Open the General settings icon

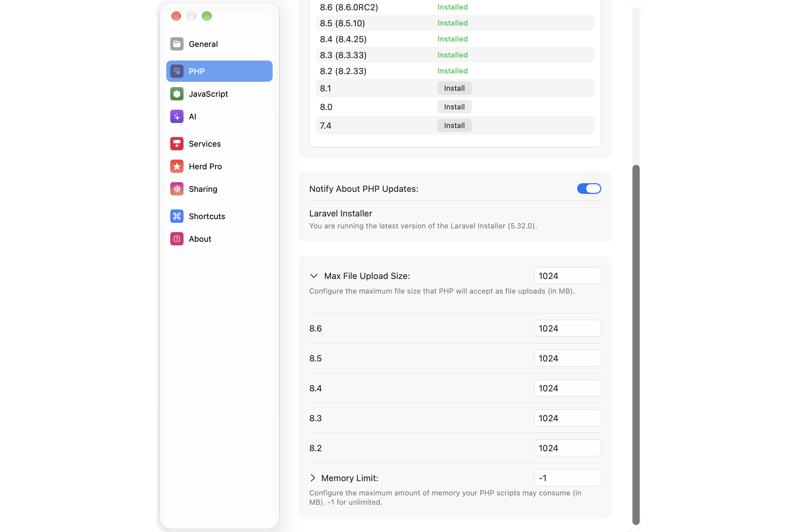tap(177, 44)
